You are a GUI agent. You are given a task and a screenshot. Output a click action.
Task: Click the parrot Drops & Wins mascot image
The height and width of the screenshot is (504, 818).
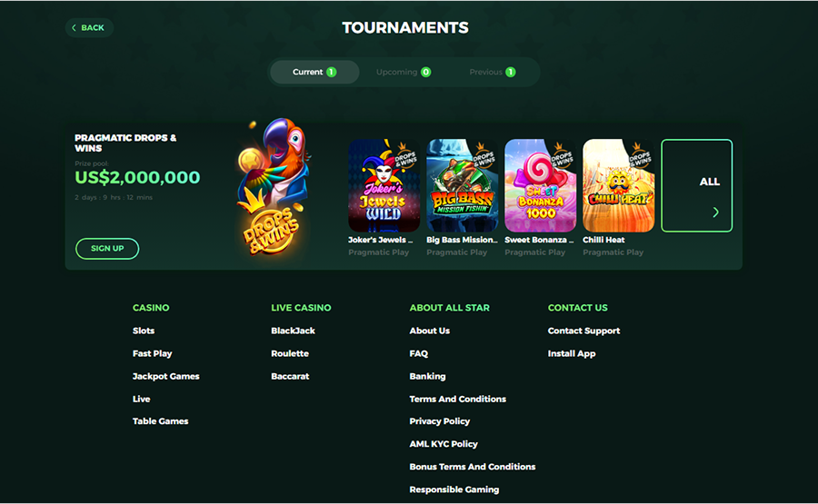pyautogui.click(x=273, y=186)
